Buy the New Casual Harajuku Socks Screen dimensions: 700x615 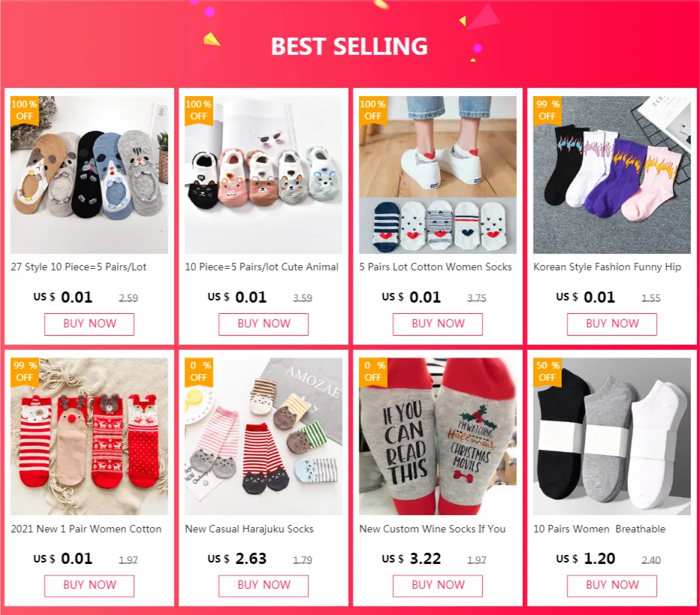(x=264, y=586)
